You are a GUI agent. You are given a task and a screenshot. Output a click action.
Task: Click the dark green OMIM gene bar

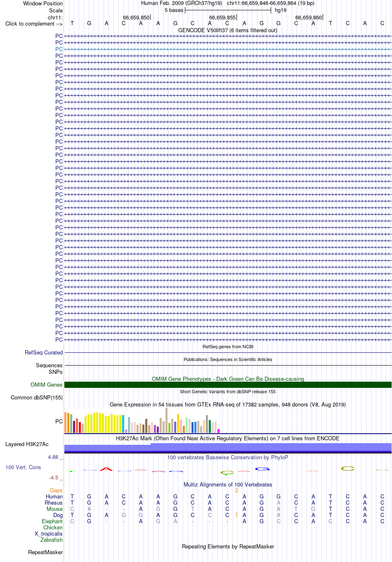228,385
